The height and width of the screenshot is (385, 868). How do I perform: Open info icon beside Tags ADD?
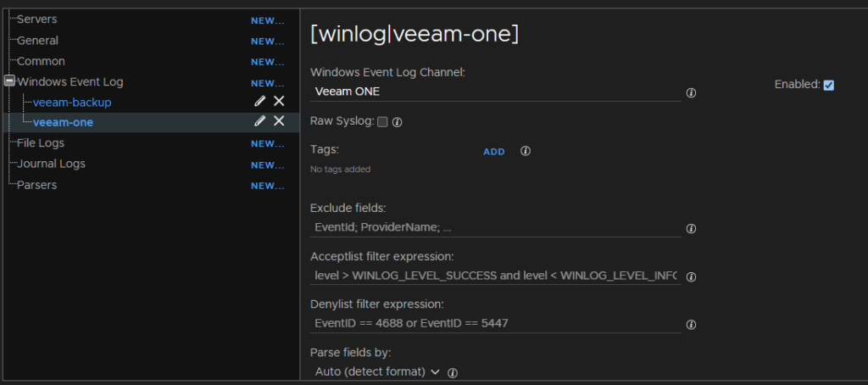point(526,151)
